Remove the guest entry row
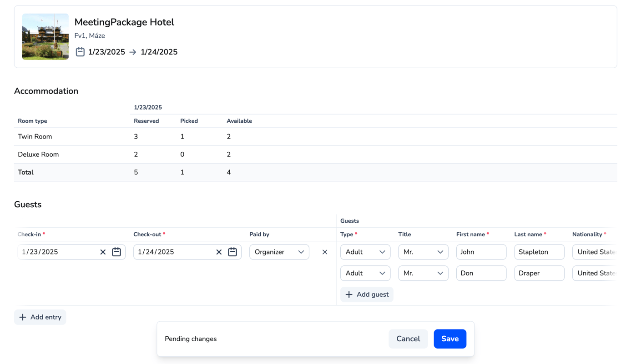This screenshot has width=626, height=364. pyautogui.click(x=325, y=252)
